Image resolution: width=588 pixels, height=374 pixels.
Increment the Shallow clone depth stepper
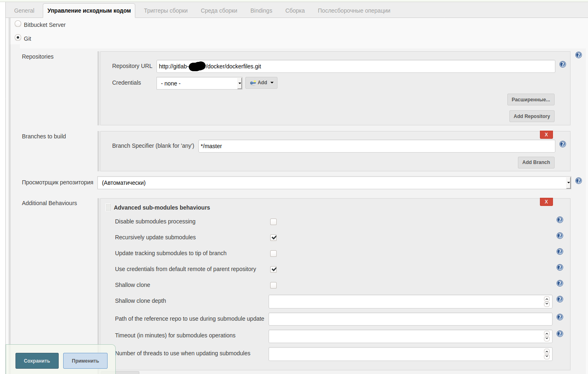(x=546, y=299)
